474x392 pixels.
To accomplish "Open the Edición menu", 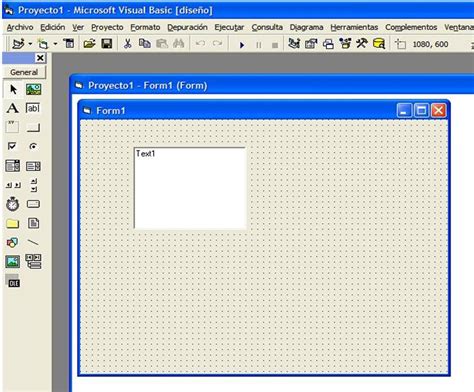I will coord(53,27).
